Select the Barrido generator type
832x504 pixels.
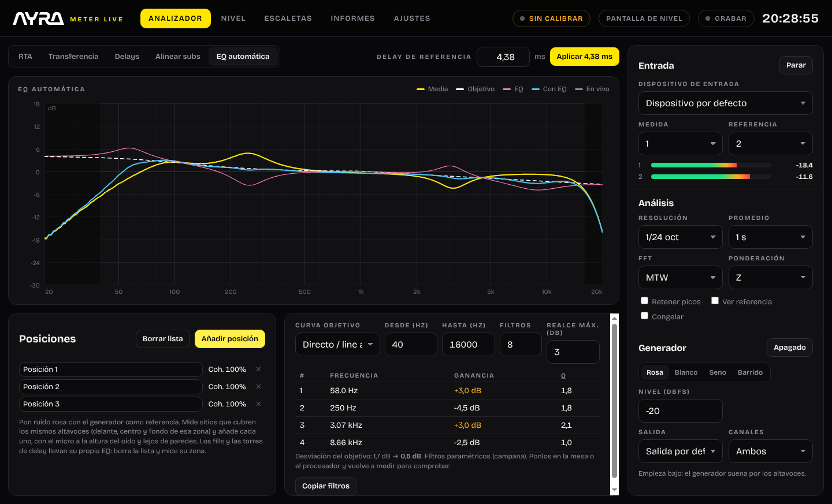750,372
